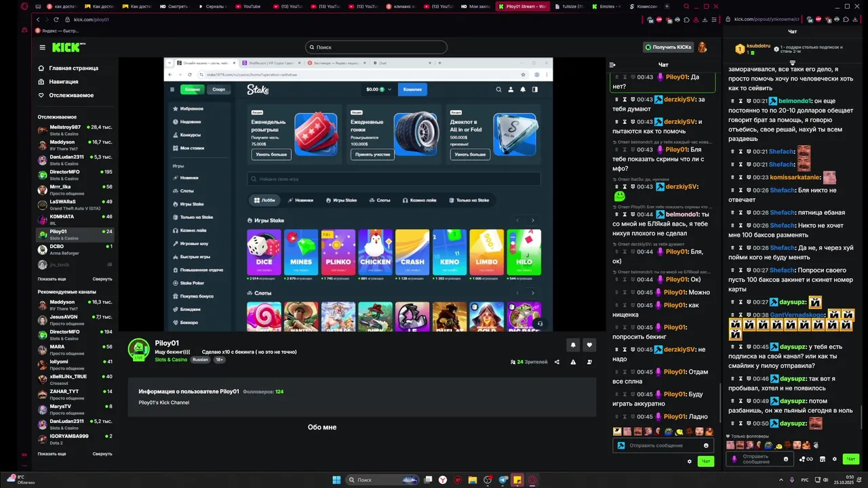868x488 pixels.
Task: Click the taskbar language indicator РУС
Action: (805, 480)
